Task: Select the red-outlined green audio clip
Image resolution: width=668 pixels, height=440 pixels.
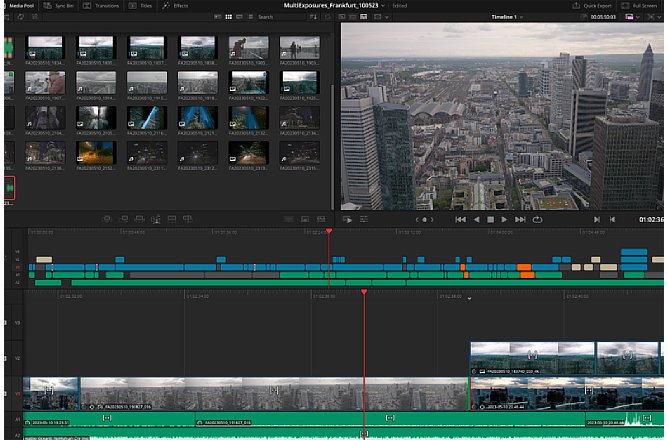Action: pyautogui.click(x=9, y=188)
